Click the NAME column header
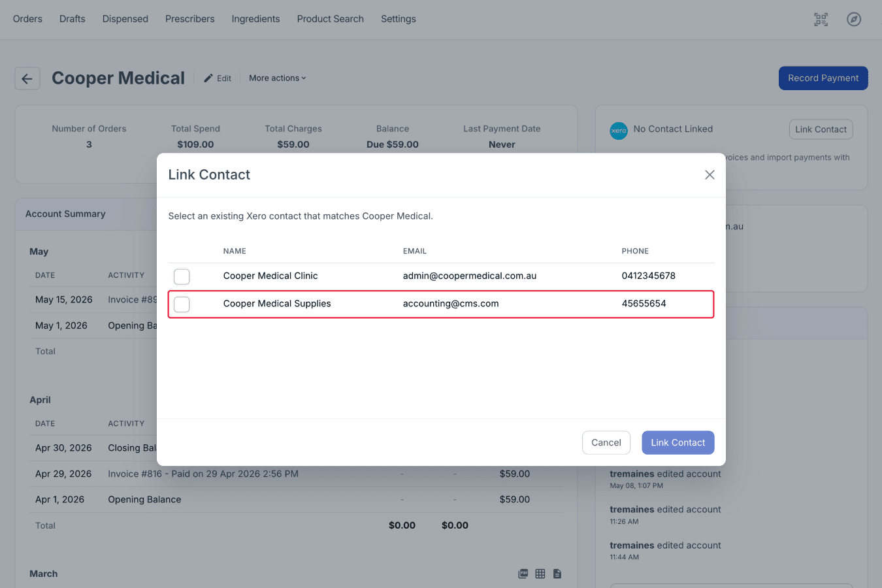 [x=235, y=251]
